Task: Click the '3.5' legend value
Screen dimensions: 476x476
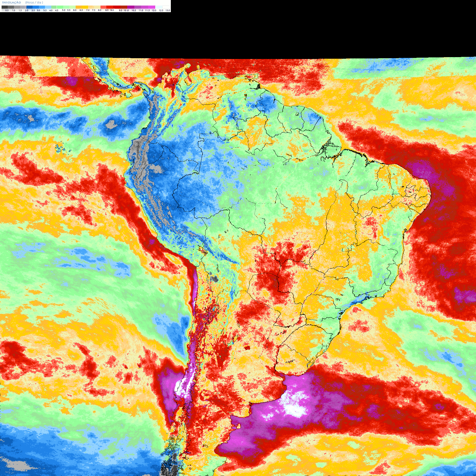Action: point(45,10)
